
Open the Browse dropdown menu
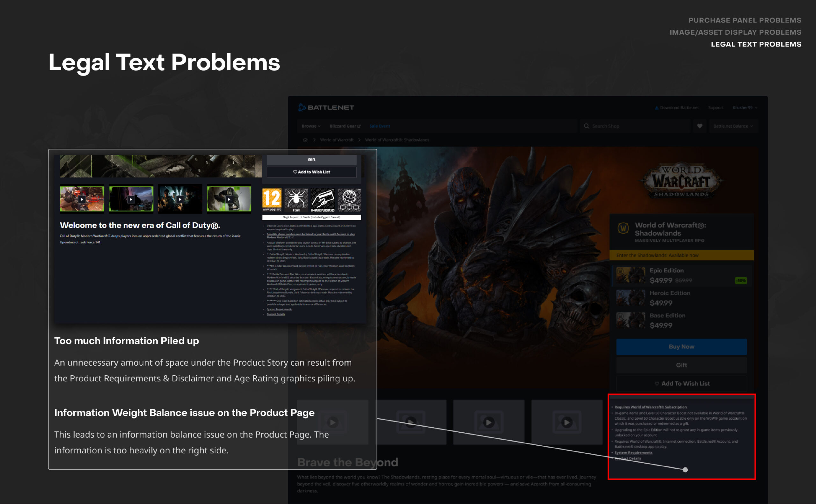click(x=311, y=126)
